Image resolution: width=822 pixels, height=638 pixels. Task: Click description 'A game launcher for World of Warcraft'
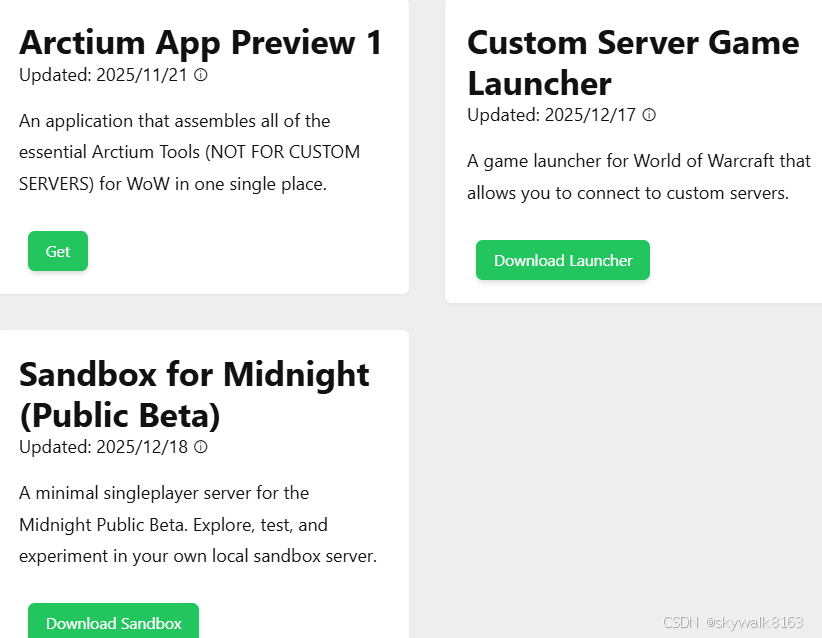pyautogui.click(x=620, y=161)
